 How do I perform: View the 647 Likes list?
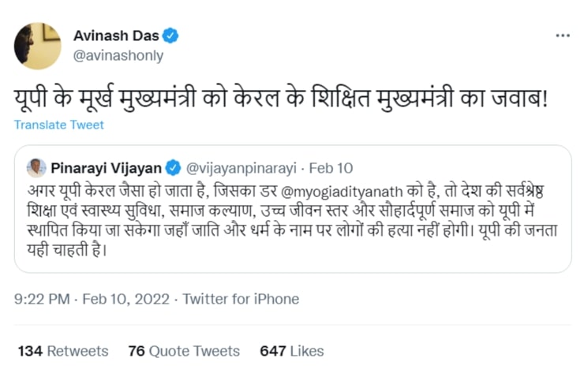291,351
